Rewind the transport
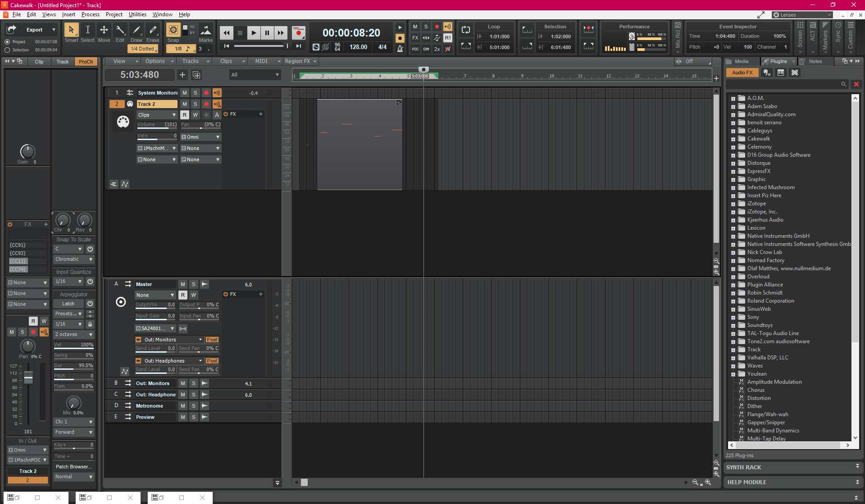This screenshot has width=865, height=504. pyautogui.click(x=227, y=33)
